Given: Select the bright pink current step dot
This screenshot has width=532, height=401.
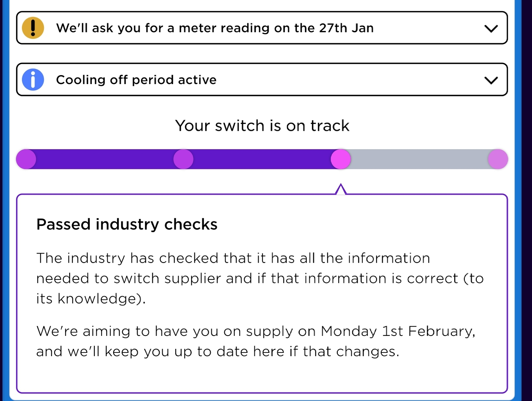Looking at the screenshot, I should click(341, 159).
